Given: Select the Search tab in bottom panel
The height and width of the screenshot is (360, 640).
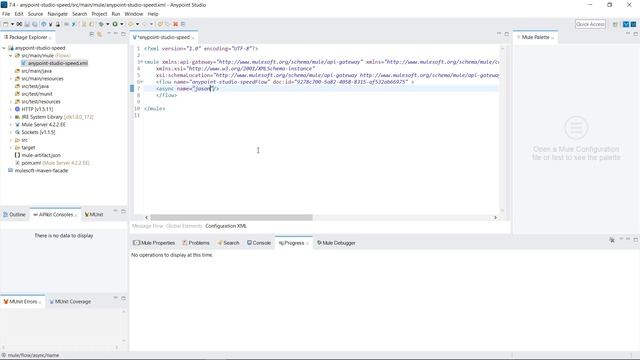Looking at the screenshot, I should click(228, 243).
